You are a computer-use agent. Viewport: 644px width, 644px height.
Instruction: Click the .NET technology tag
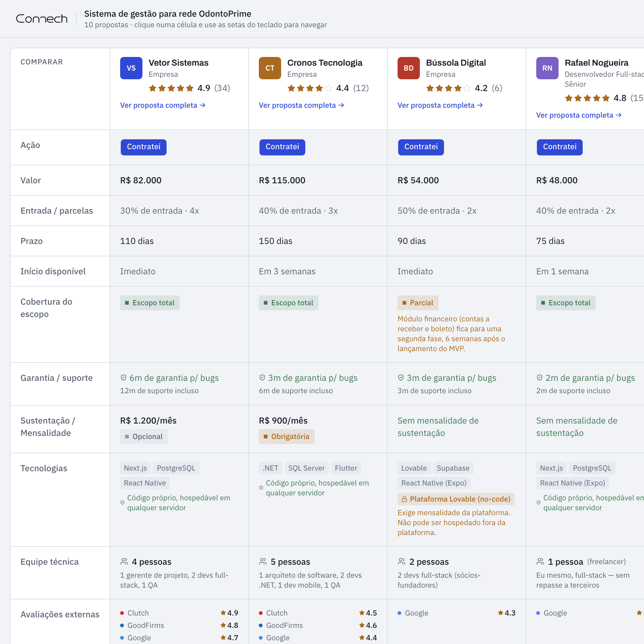270,468
